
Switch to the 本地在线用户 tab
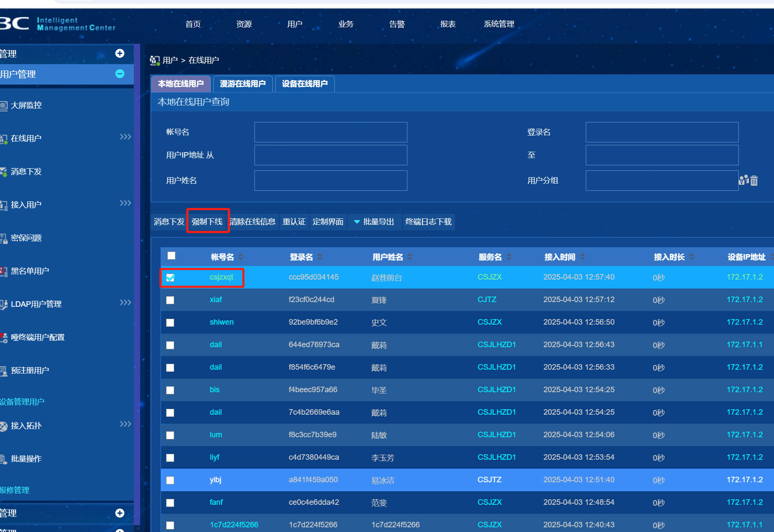coord(181,84)
